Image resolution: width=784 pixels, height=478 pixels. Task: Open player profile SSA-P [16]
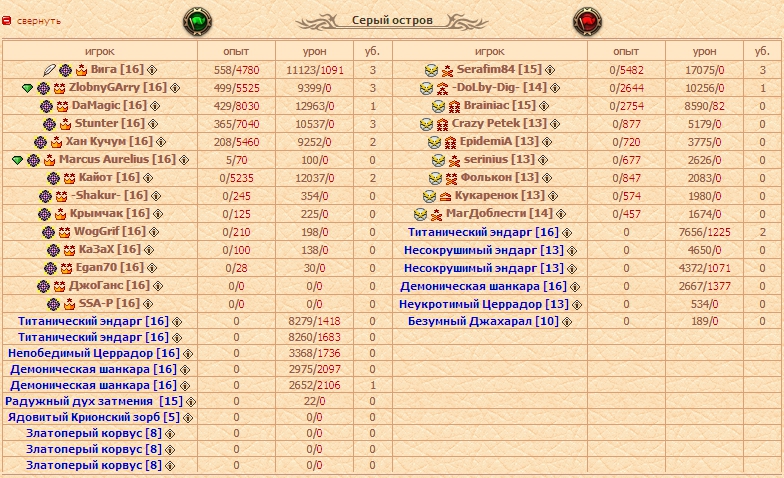coord(109,303)
